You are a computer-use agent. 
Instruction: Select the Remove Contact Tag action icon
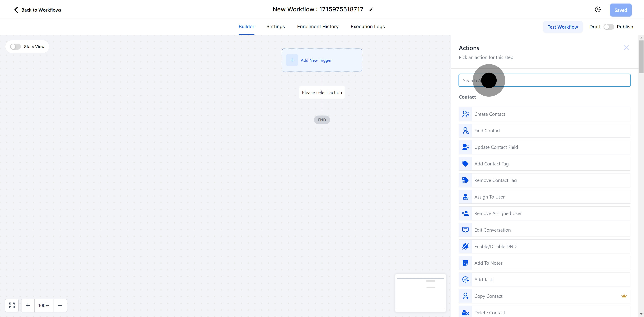(x=465, y=180)
